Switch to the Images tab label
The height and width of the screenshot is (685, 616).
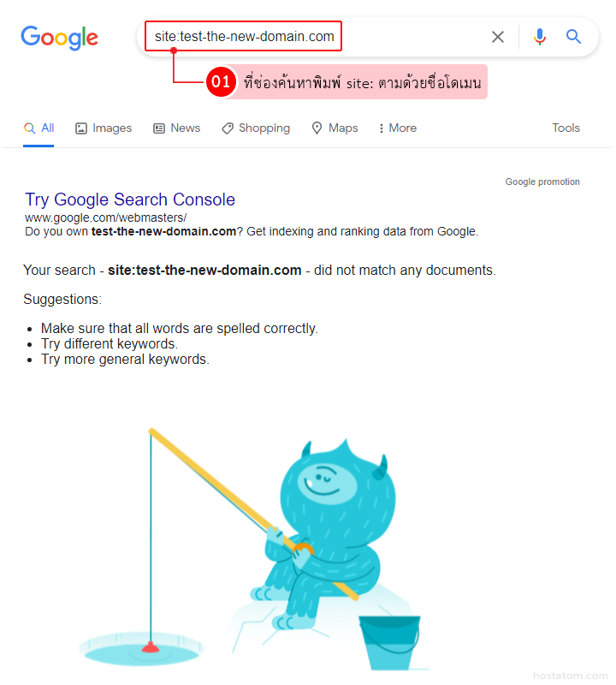tap(112, 128)
